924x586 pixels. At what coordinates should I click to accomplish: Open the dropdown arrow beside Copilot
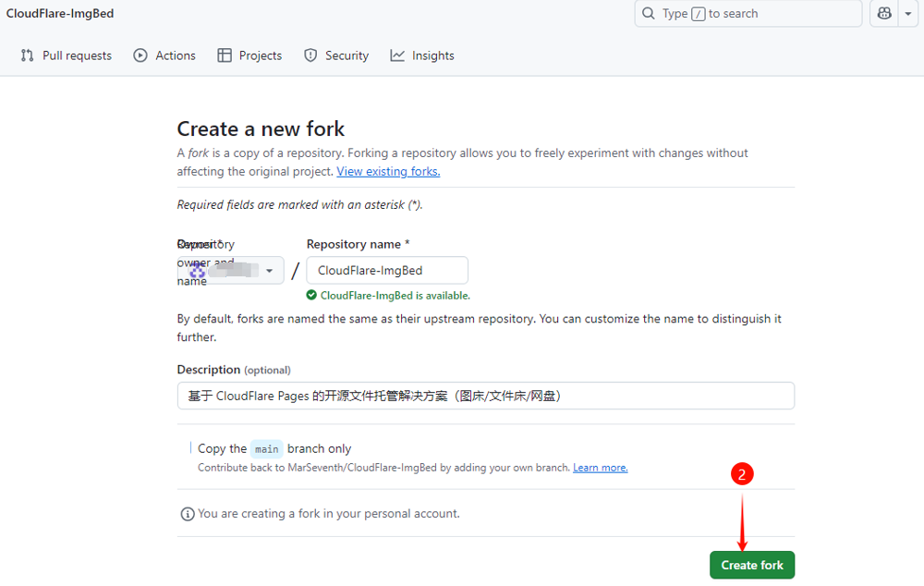pyautogui.click(x=908, y=14)
